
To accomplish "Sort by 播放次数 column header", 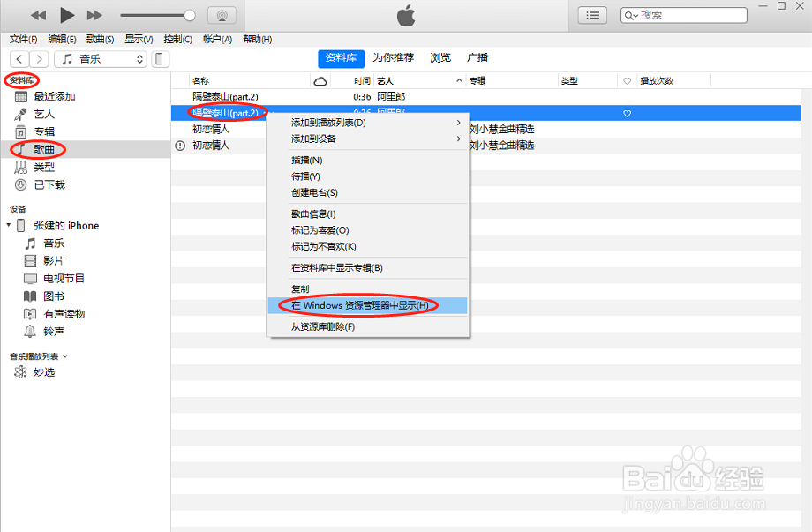I will point(657,81).
